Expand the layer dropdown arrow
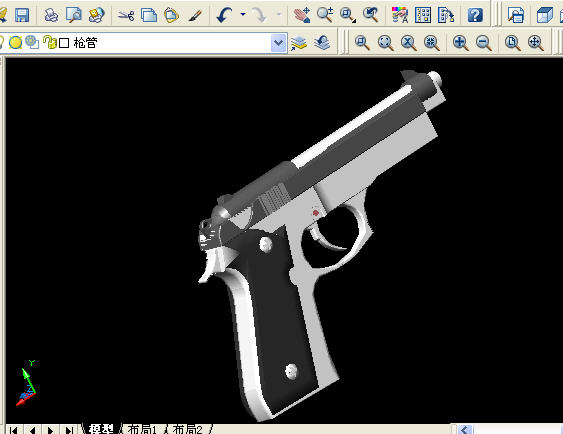The image size is (563, 434). (x=278, y=43)
